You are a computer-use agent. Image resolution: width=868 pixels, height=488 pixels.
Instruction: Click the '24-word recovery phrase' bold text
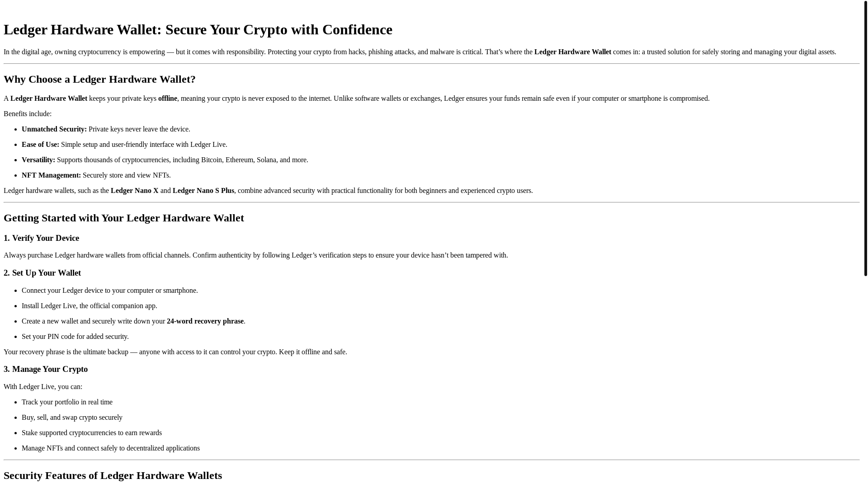pos(205,321)
